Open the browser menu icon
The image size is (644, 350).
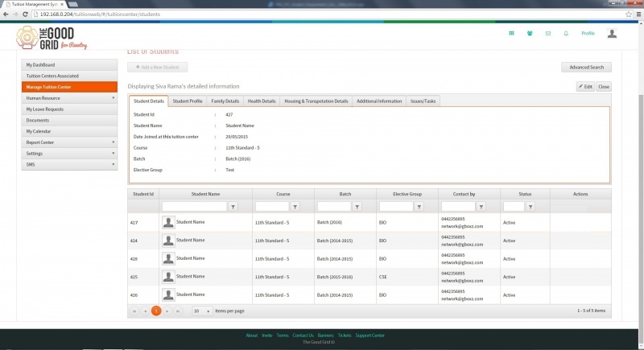point(638,14)
